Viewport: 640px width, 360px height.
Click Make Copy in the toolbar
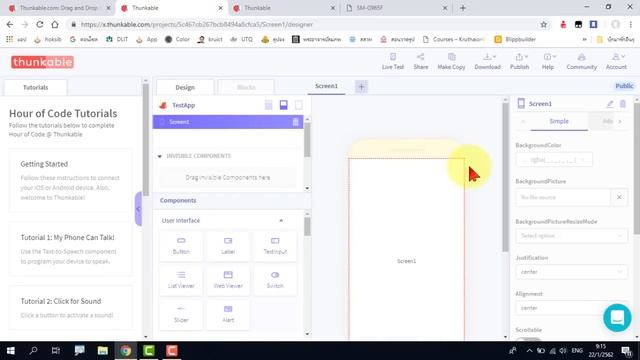451,61
